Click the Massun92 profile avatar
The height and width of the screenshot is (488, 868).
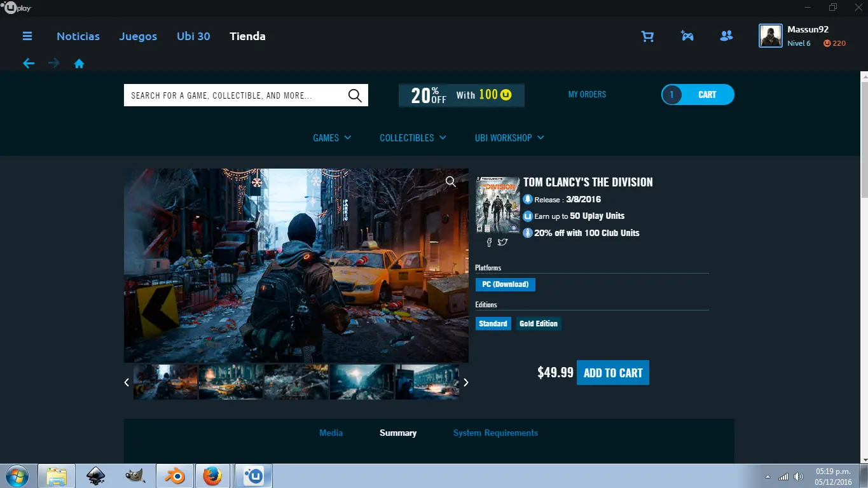tap(771, 36)
